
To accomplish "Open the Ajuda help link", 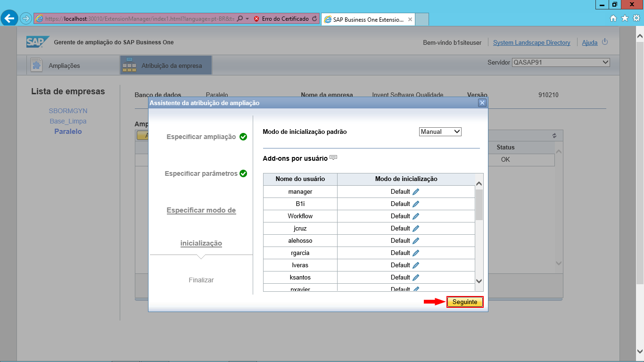I will click(x=590, y=42).
